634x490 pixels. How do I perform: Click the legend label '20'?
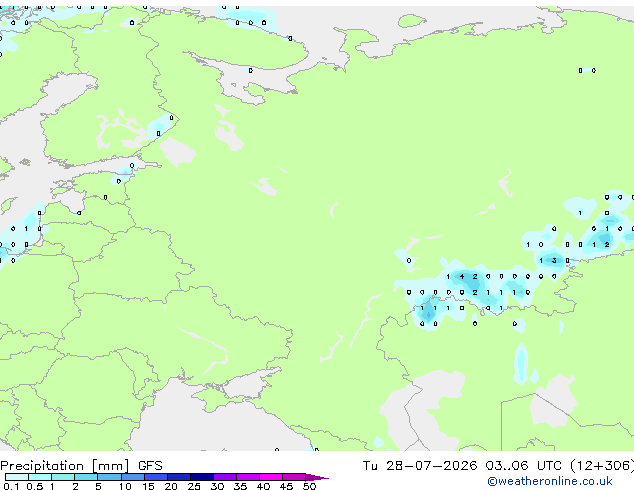[x=171, y=486]
